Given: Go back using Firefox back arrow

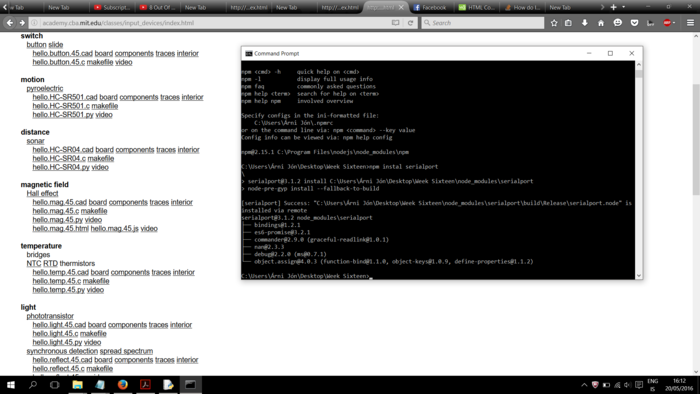Looking at the screenshot, I should 10,23.
